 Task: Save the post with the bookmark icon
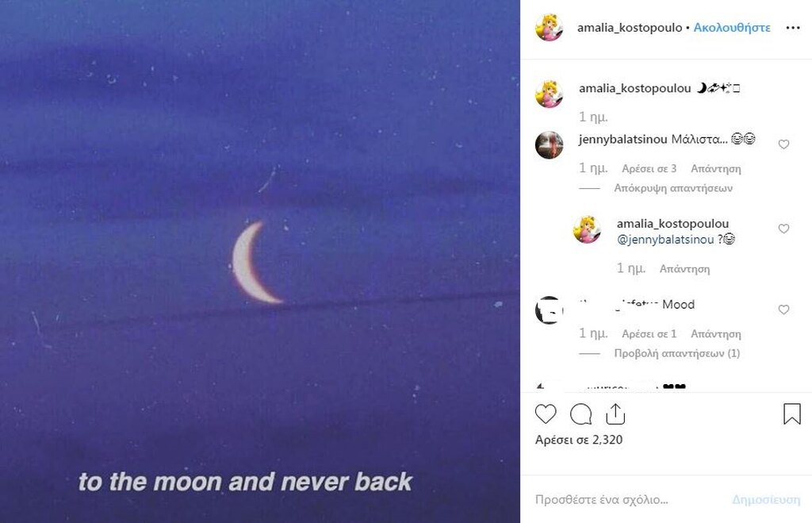click(792, 413)
